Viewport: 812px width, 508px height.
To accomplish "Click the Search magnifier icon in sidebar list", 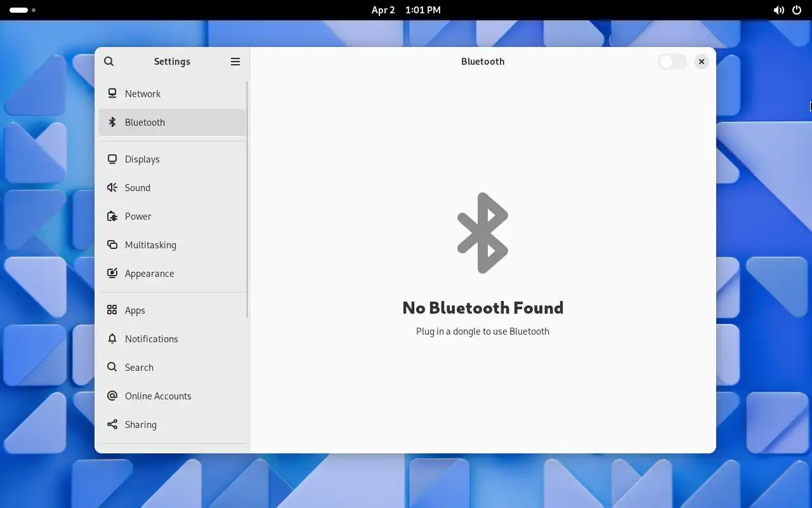I will [112, 367].
